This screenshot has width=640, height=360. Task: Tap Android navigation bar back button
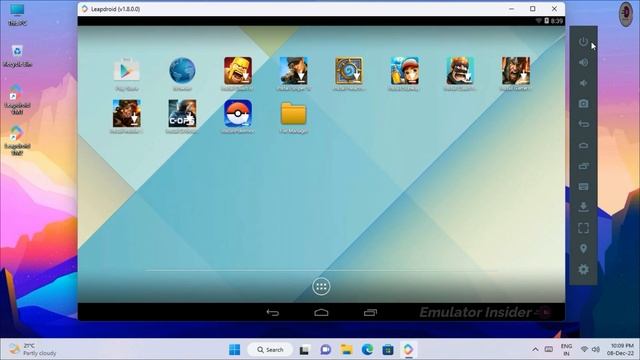pyautogui.click(x=273, y=313)
